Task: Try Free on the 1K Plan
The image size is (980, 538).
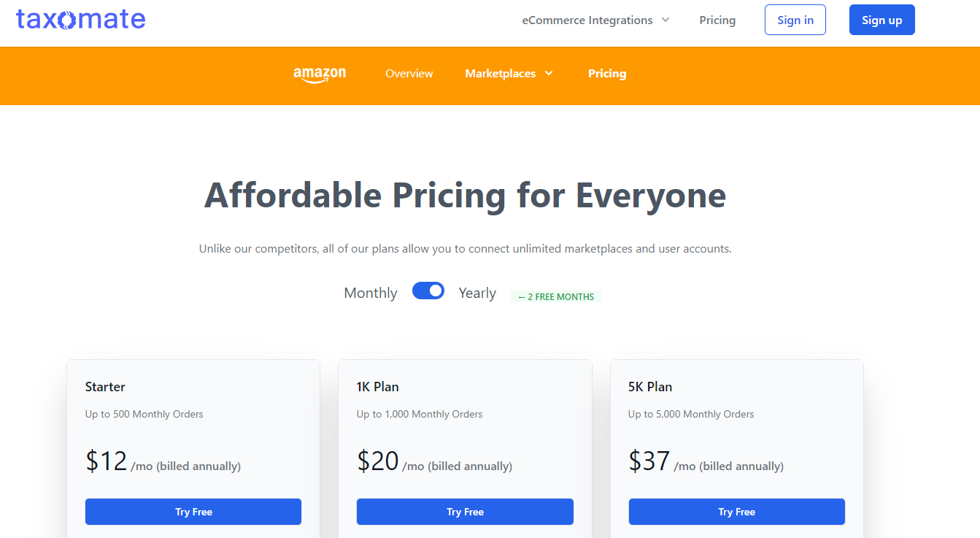Action: pyautogui.click(x=465, y=512)
